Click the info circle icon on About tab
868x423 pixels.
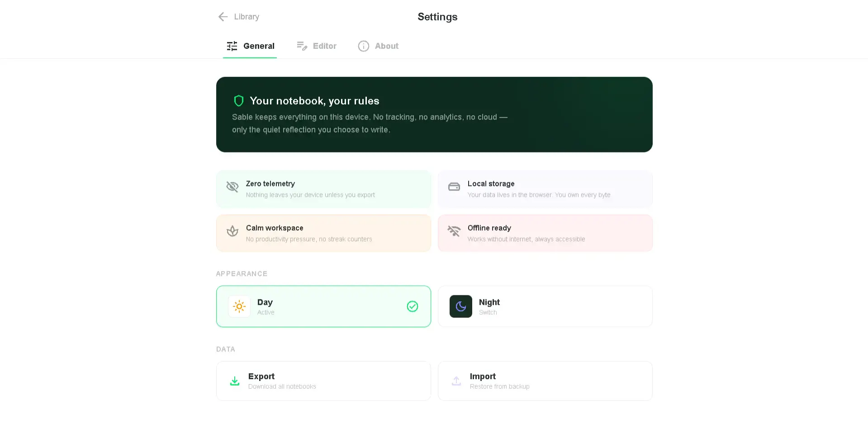(364, 46)
